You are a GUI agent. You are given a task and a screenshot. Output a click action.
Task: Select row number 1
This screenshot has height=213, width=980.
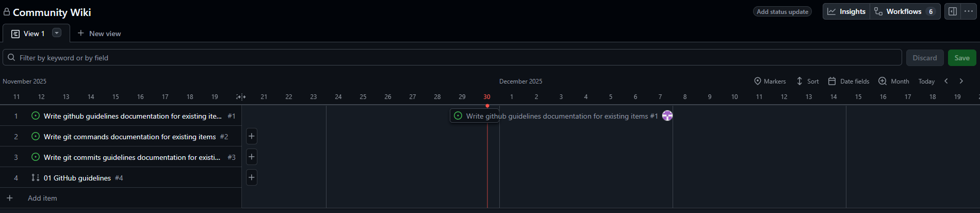click(x=16, y=116)
